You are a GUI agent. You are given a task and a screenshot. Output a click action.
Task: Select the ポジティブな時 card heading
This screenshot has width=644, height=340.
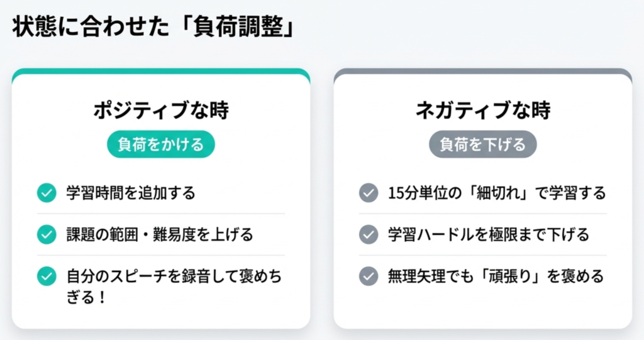(x=160, y=111)
